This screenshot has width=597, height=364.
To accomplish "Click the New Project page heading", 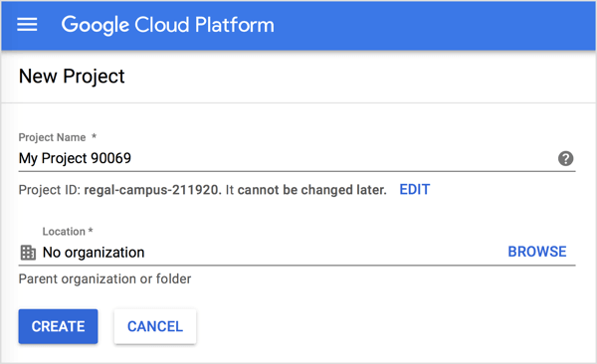I will coord(72,77).
